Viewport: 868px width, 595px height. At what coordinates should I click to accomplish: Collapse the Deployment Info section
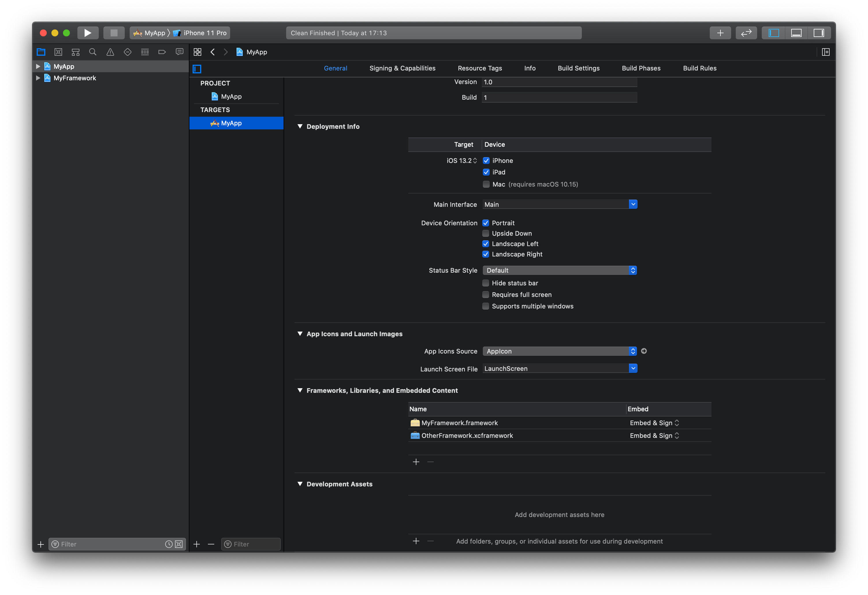coord(300,127)
